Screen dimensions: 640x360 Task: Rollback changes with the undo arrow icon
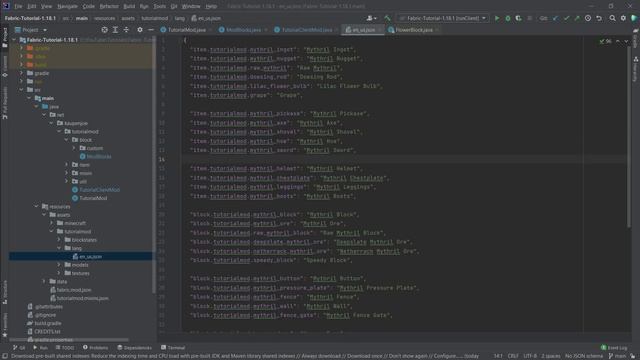[x=599, y=18]
